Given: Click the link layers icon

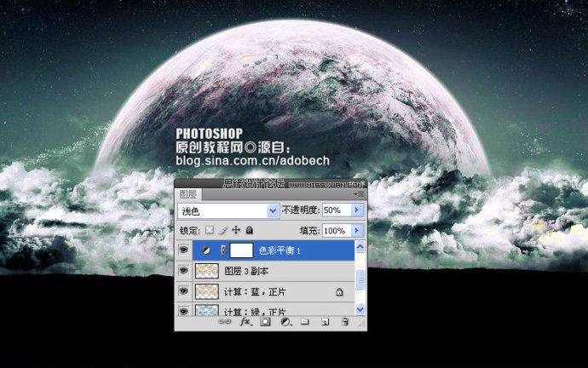Looking at the screenshot, I should (225, 321).
